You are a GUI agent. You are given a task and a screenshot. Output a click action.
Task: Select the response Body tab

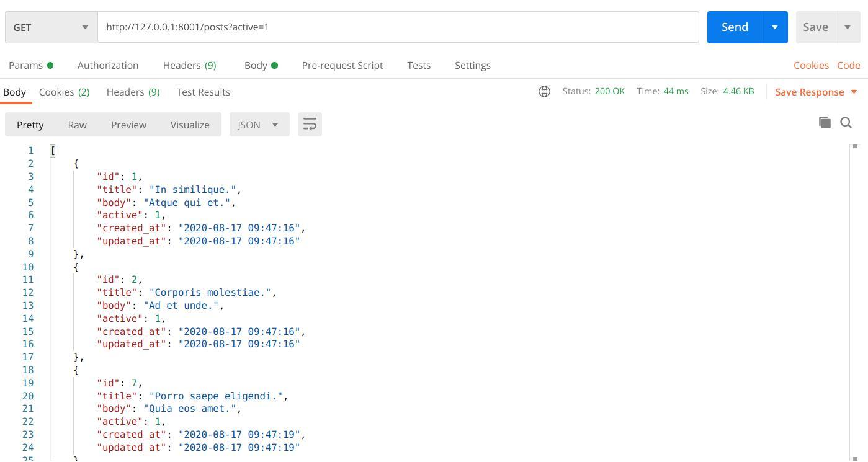coord(14,92)
